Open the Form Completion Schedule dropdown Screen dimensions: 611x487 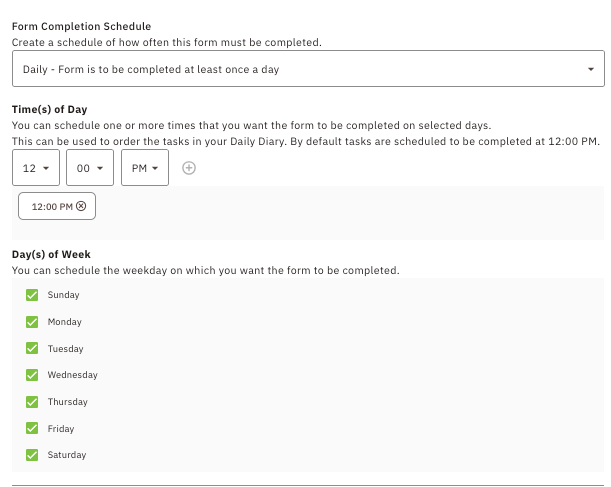pyautogui.click(x=308, y=69)
